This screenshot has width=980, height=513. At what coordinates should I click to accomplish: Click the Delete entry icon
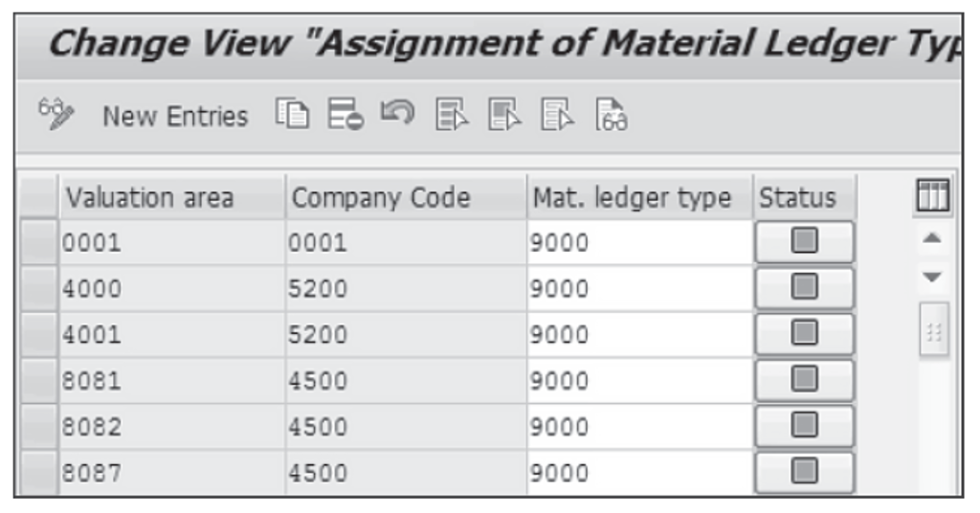tap(341, 116)
